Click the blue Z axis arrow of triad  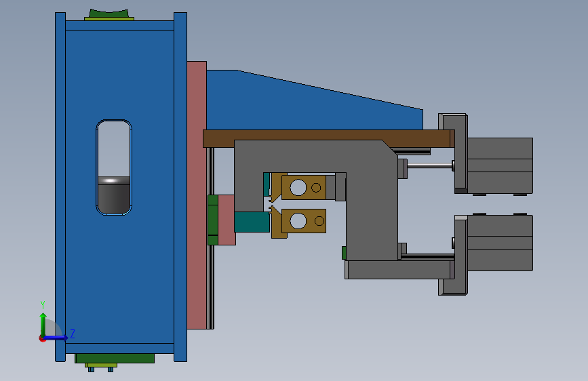(56, 338)
